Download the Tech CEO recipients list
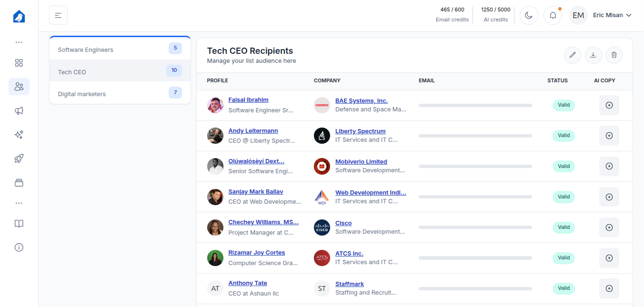Screen dimensions: 644x307 593,55
